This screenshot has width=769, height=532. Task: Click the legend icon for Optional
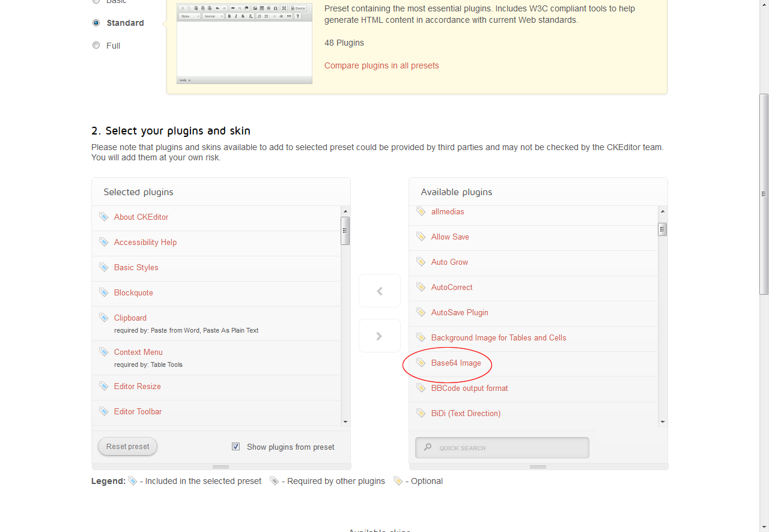pos(398,481)
